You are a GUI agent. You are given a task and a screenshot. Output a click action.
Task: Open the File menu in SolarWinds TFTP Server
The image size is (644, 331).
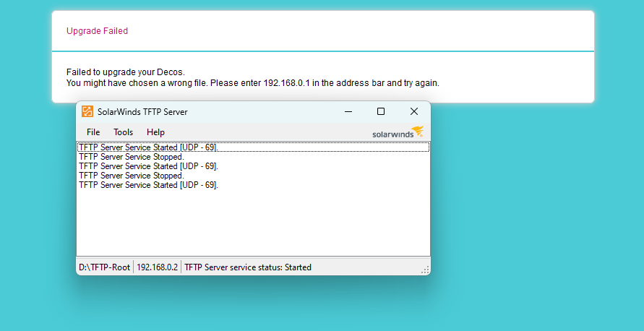[93, 132]
